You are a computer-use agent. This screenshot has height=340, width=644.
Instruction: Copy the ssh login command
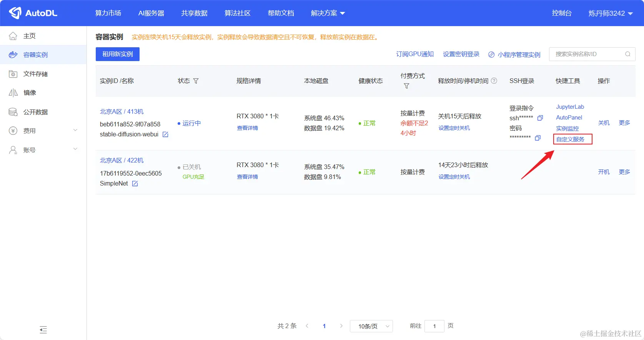click(540, 118)
